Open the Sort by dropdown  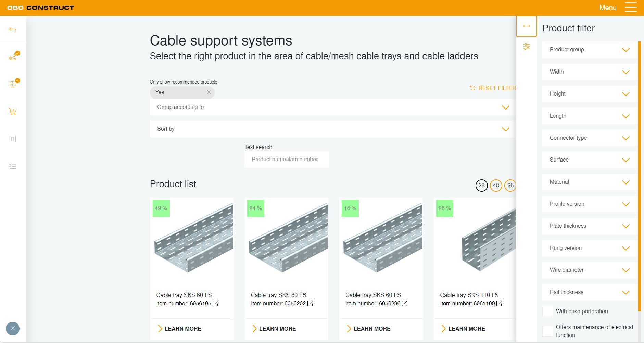pyautogui.click(x=333, y=129)
